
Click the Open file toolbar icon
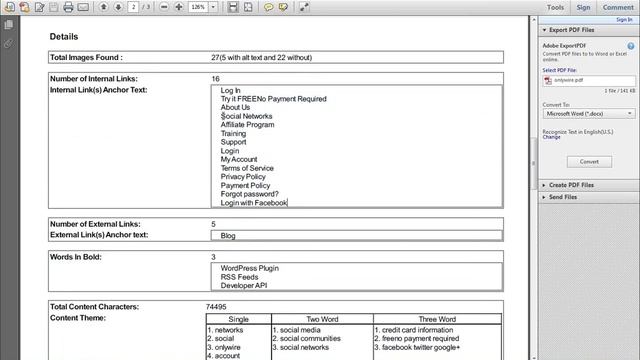point(9,7)
